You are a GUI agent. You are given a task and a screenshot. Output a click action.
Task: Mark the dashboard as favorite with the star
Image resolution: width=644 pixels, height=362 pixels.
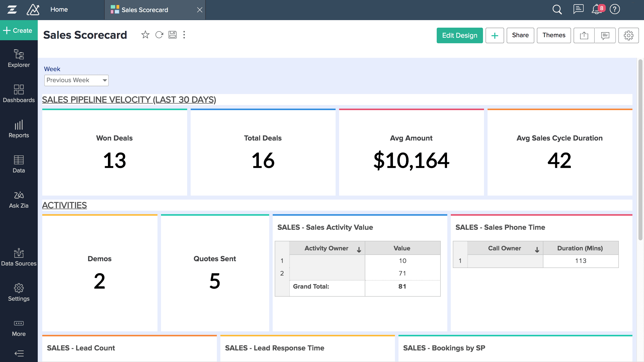[x=145, y=35]
